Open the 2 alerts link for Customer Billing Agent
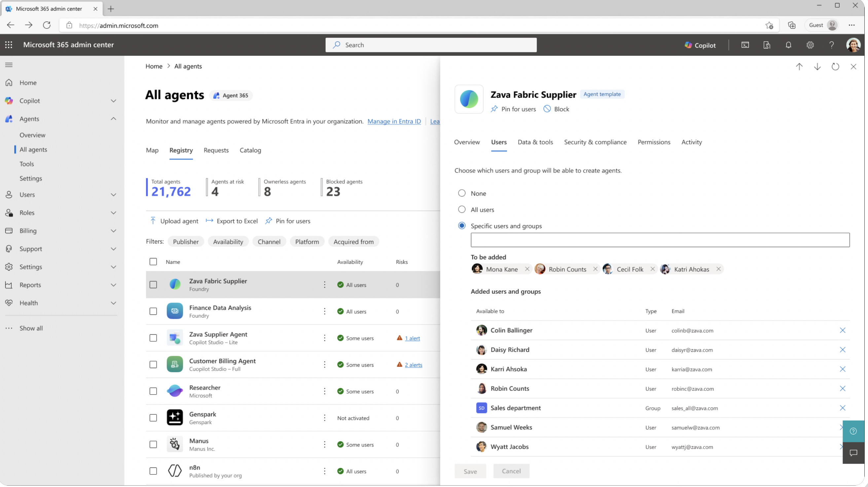 [414, 365]
